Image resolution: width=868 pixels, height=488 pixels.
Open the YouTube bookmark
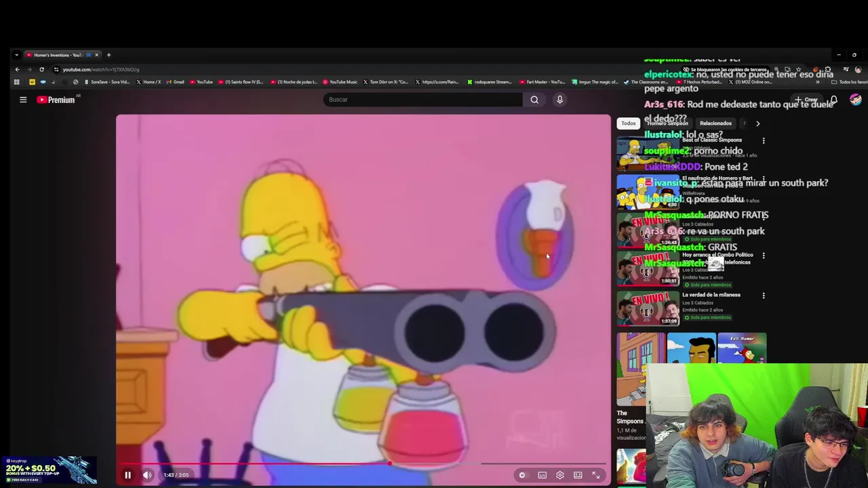201,82
